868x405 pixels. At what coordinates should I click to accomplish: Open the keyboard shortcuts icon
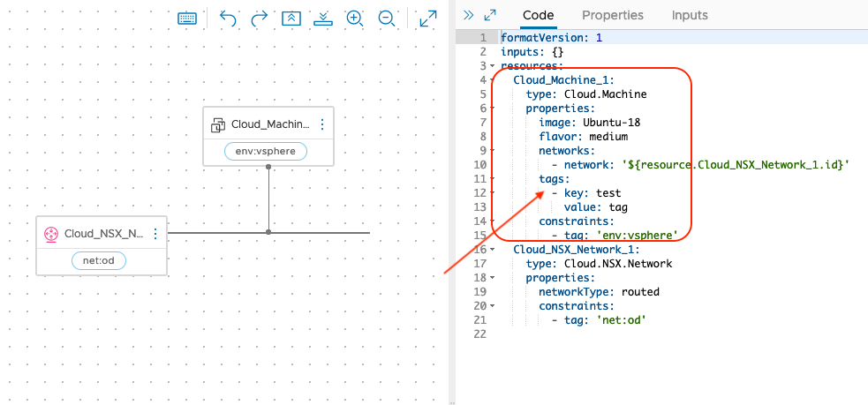(x=187, y=19)
